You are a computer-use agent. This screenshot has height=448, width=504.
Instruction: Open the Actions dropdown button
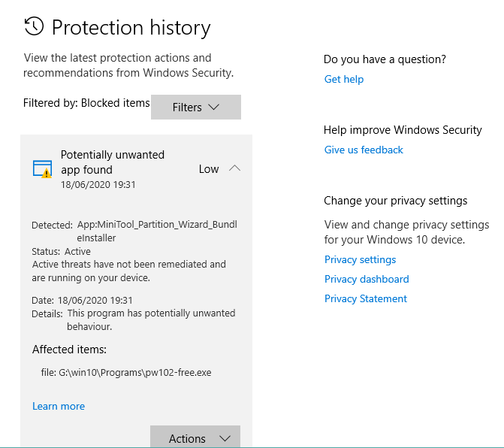[195, 438]
